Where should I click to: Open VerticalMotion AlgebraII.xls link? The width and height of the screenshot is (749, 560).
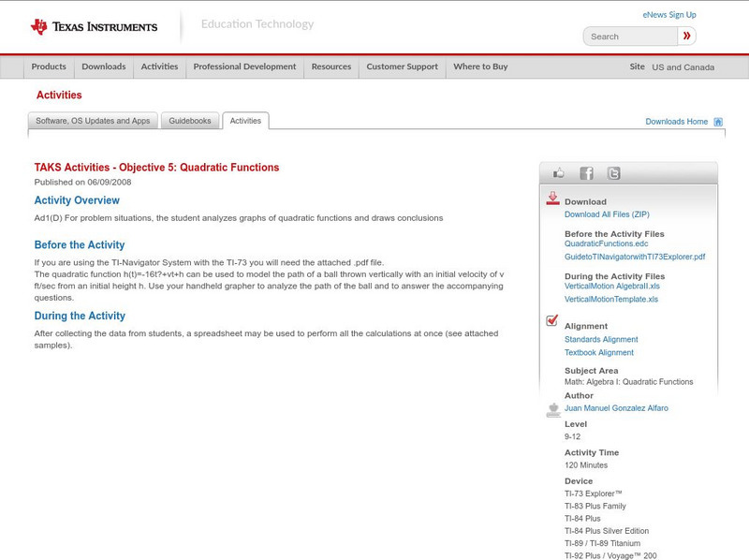(612, 287)
